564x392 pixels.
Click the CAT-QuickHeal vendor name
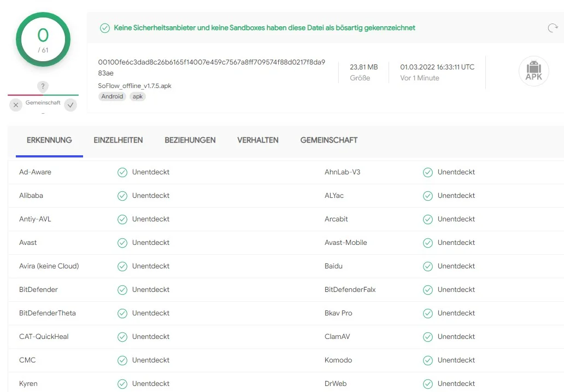[44, 337]
